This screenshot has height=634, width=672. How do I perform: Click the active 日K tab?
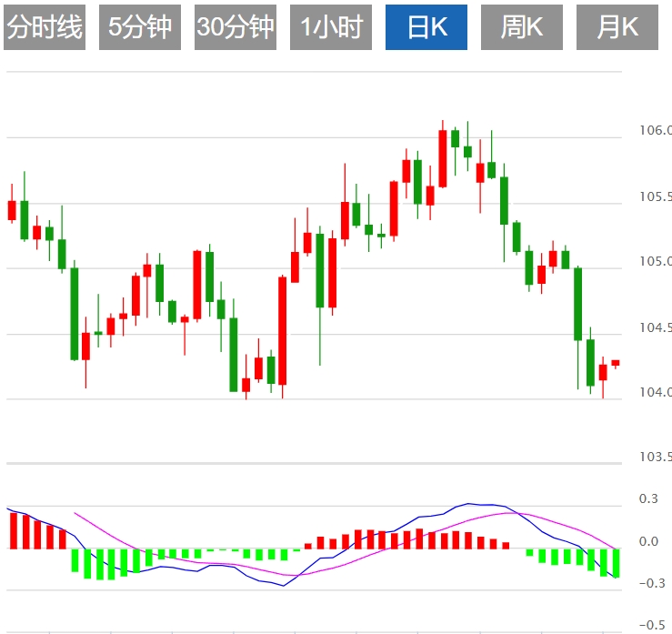(x=426, y=27)
